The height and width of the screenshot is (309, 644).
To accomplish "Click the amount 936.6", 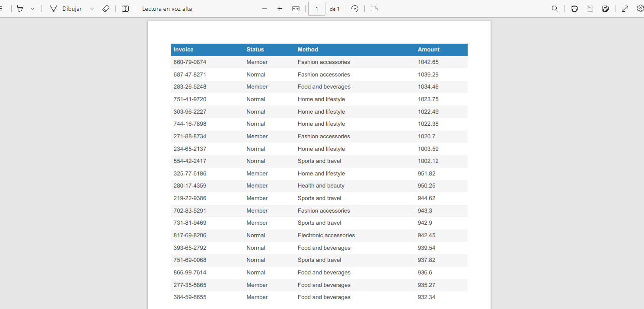I will 424,273.
